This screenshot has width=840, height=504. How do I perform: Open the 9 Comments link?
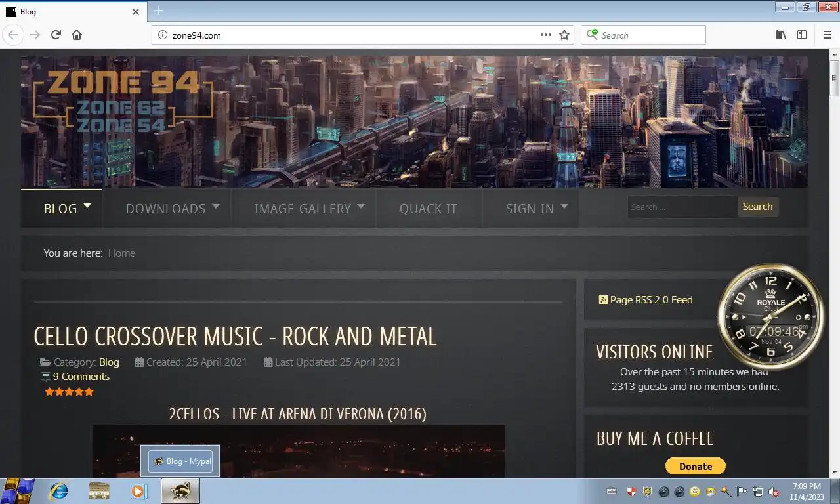point(81,376)
